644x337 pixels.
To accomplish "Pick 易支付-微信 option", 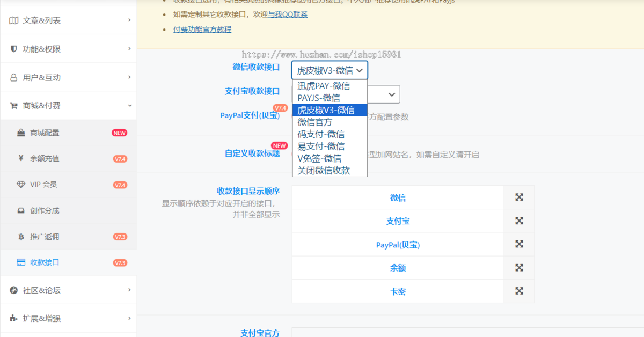I will pyautogui.click(x=330, y=146).
